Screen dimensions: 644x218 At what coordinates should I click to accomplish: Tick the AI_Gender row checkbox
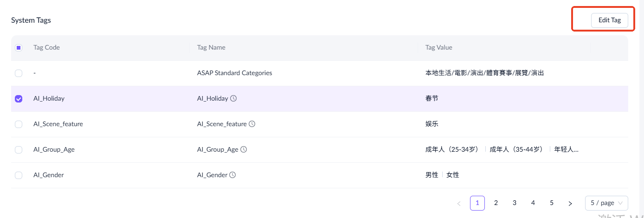pyautogui.click(x=19, y=175)
